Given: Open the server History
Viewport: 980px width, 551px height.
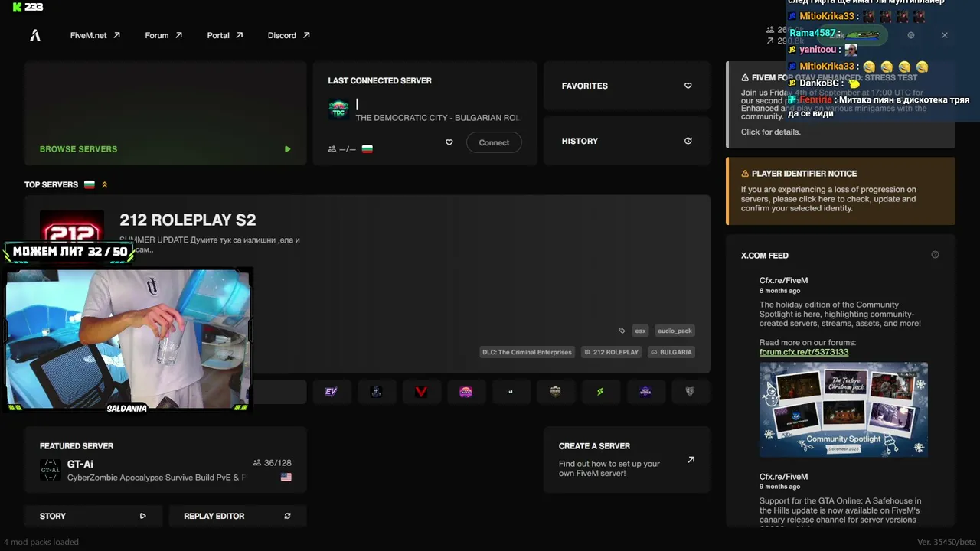Looking at the screenshot, I should (x=626, y=141).
